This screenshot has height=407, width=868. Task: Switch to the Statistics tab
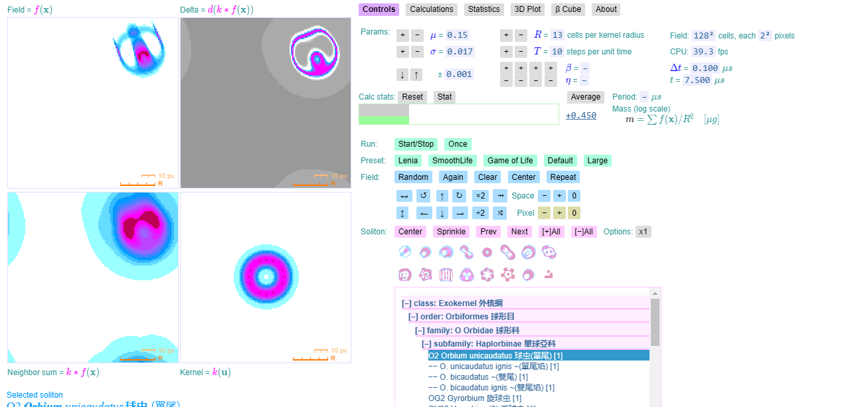click(483, 9)
